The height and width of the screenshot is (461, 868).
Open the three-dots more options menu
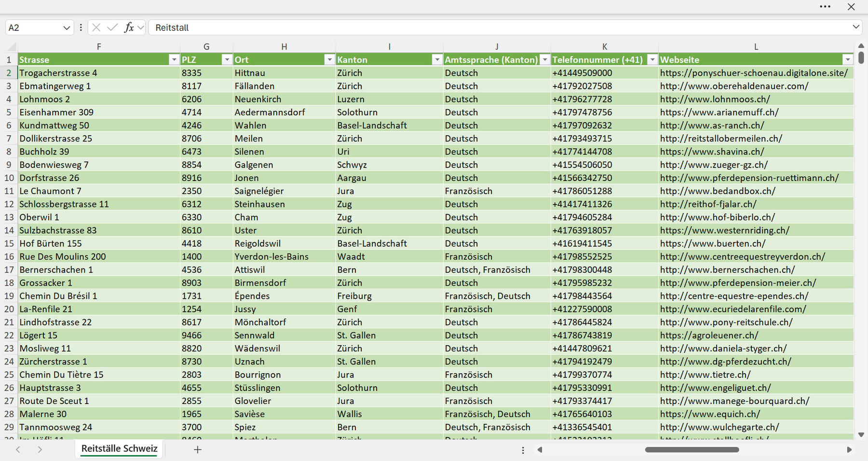pos(825,7)
